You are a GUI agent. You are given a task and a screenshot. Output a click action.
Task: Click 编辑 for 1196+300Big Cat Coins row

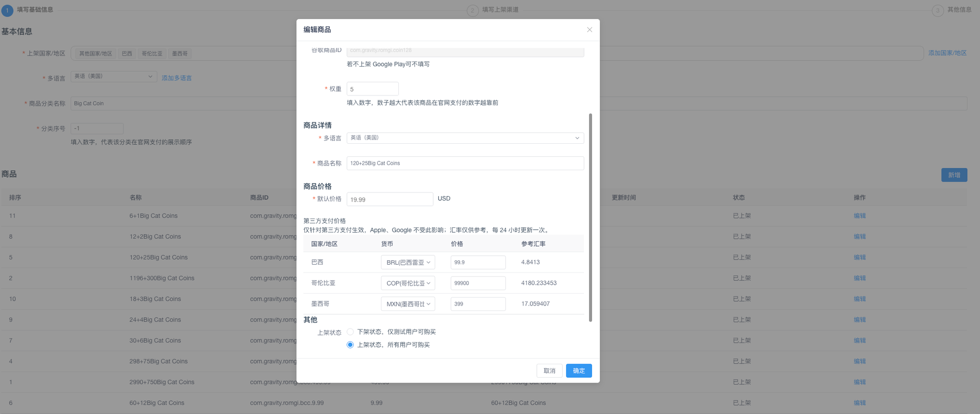tap(859, 278)
